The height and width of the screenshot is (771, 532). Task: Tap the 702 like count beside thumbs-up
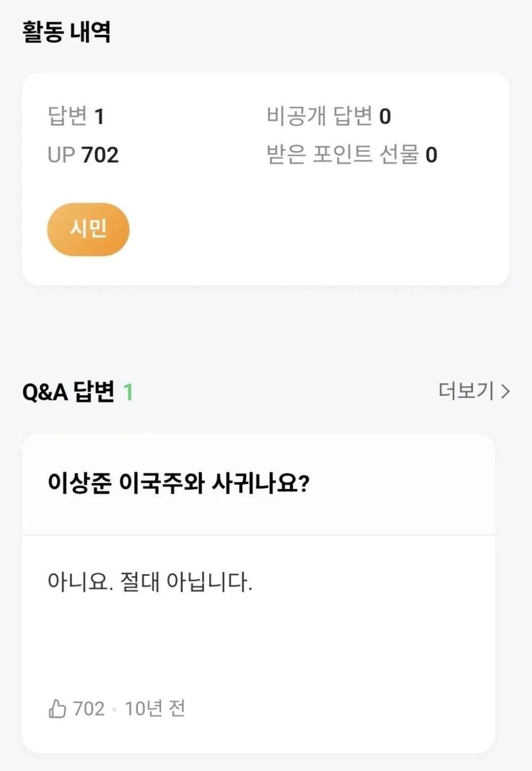click(x=89, y=709)
